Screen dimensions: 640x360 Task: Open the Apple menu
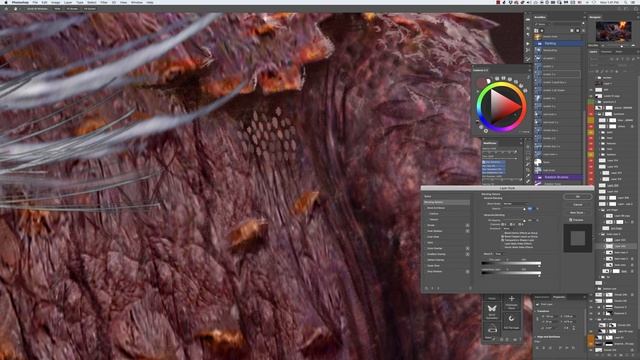coord(6,2)
